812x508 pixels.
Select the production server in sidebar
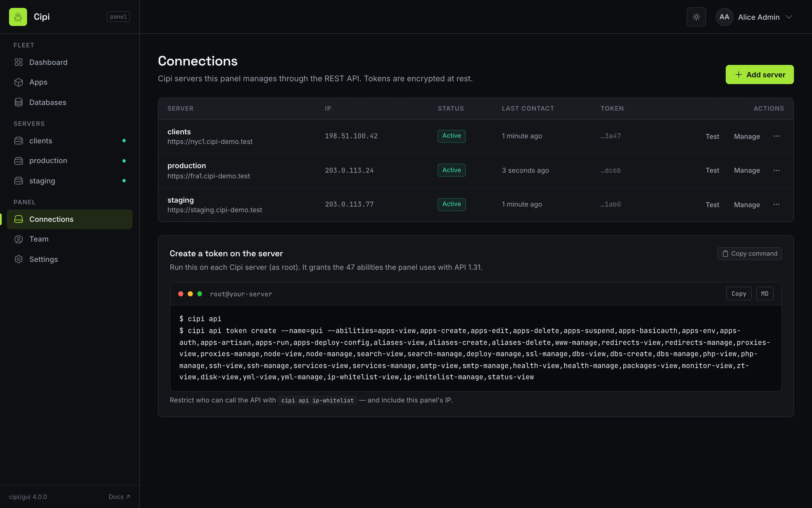[x=69, y=161]
